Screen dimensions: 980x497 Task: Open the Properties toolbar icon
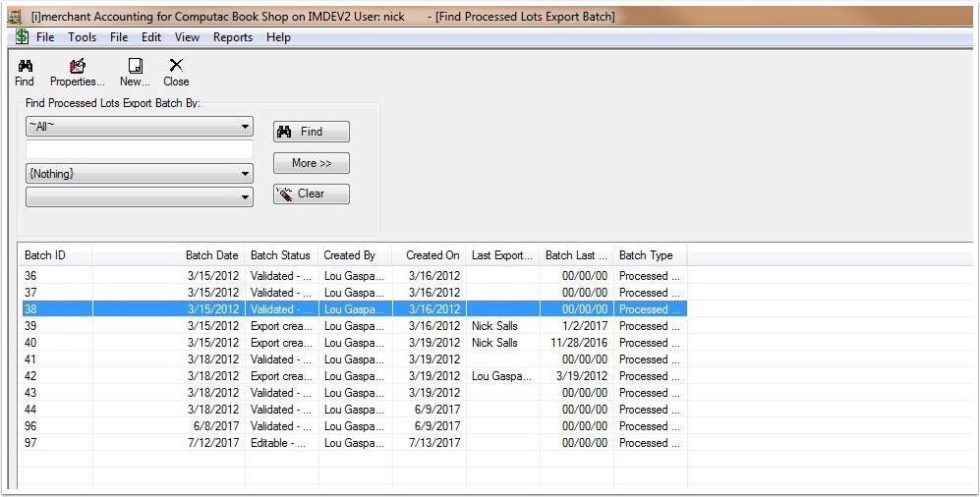78,66
